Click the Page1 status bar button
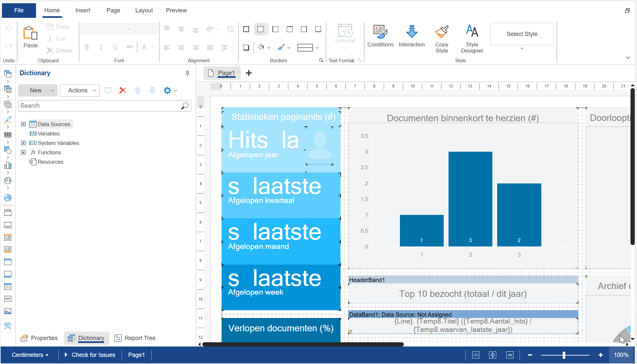The height and width of the screenshot is (364, 637). [x=136, y=355]
